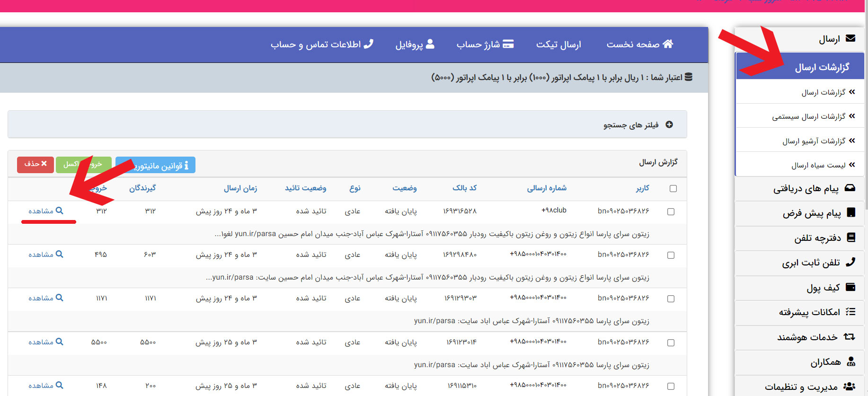Click the magnifier icon in row 169316528
Image resolution: width=868 pixels, height=396 pixels.
pyautogui.click(x=59, y=211)
